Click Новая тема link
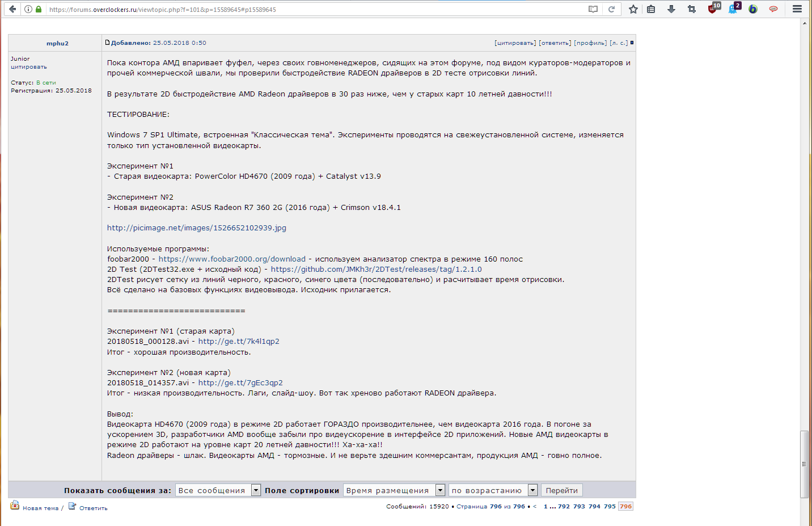812x526 pixels. (x=40, y=508)
